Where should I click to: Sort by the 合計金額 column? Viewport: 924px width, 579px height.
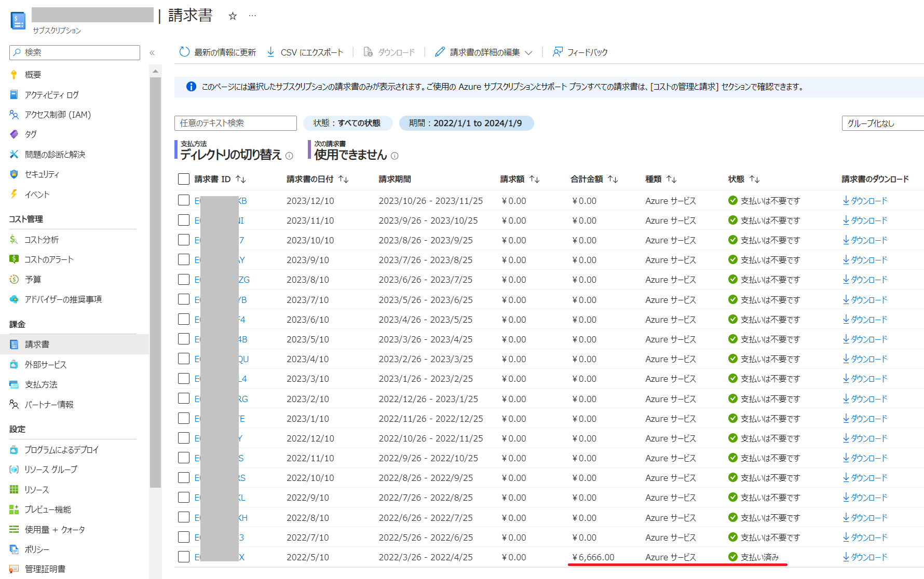tap(594, 179)
